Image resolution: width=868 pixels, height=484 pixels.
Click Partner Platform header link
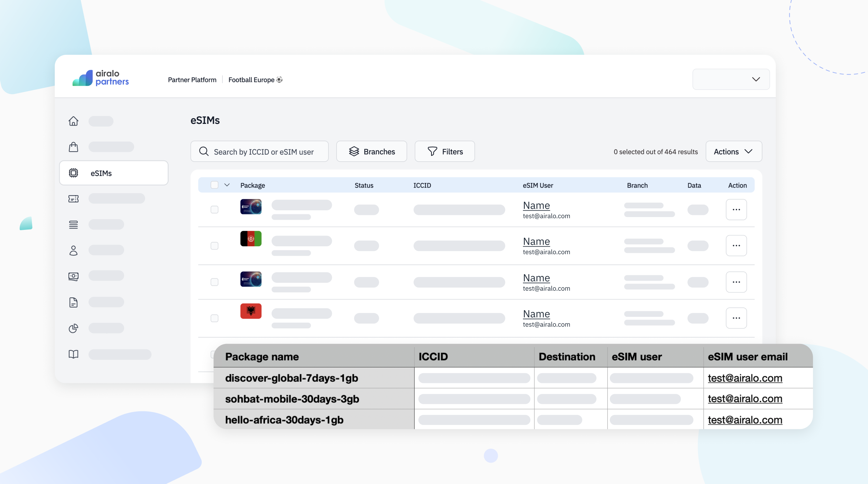(x=192, y=80)
